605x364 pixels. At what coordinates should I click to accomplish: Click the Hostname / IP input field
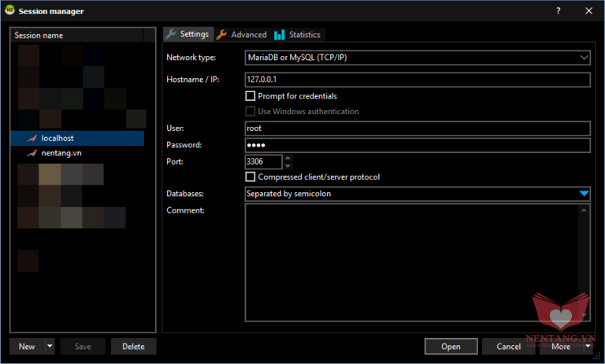[418, 80]
